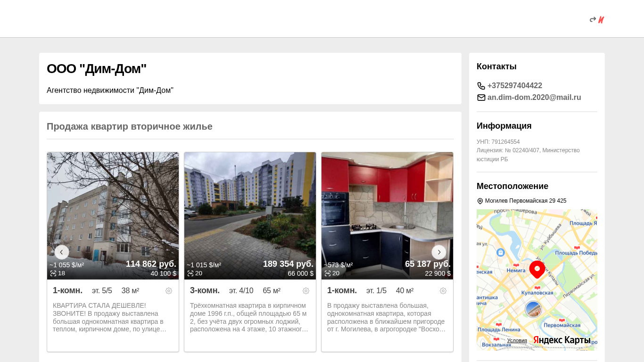This screenshot has height=362, width=644.
Task: Call the phone number +375297404422
Action: click(x=515, y=86)
